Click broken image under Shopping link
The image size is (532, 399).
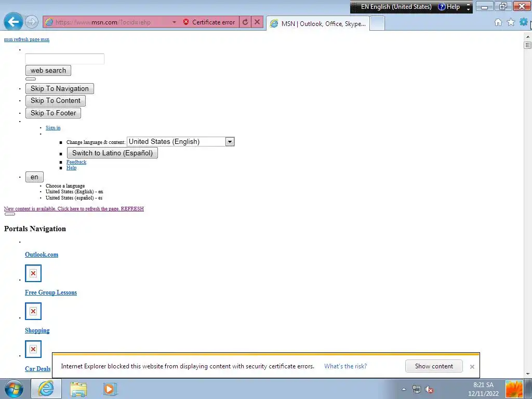click(33, 349)
